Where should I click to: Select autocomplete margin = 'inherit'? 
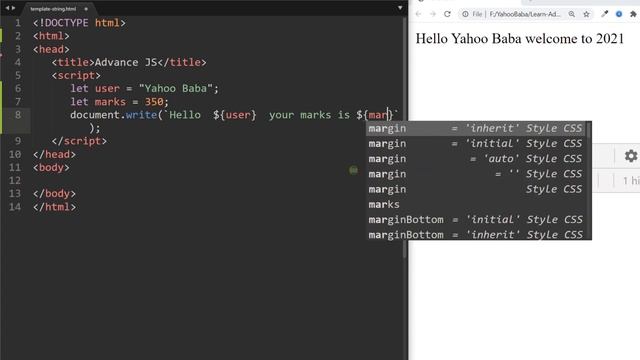476,129
